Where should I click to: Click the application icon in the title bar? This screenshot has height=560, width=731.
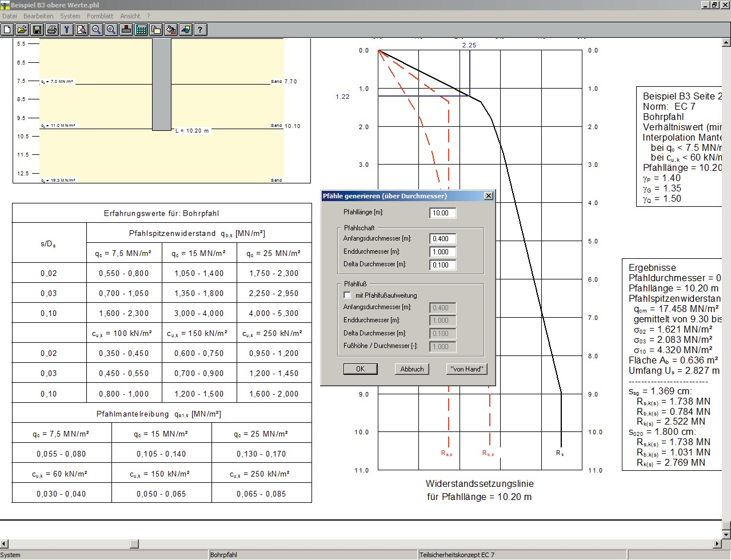(x=5, y=5)
